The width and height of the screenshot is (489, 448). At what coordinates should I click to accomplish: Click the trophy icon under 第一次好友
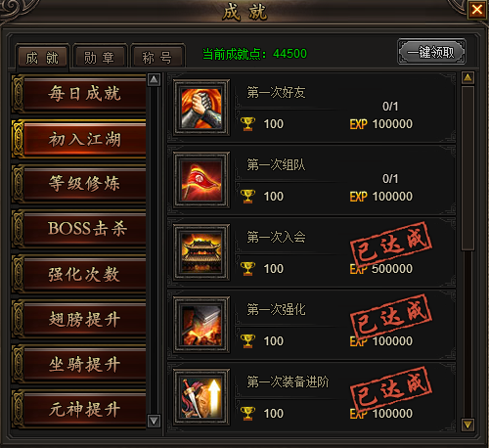pyautogui.click(x=247, y=124)
